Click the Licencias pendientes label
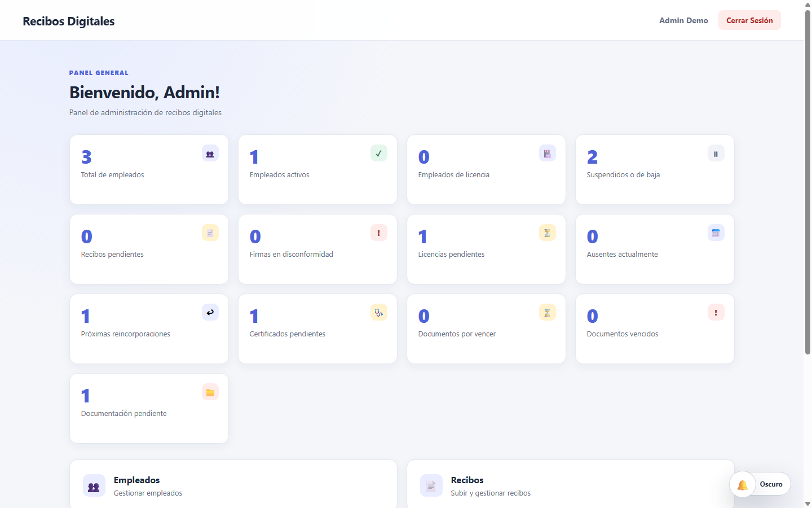 451,255
